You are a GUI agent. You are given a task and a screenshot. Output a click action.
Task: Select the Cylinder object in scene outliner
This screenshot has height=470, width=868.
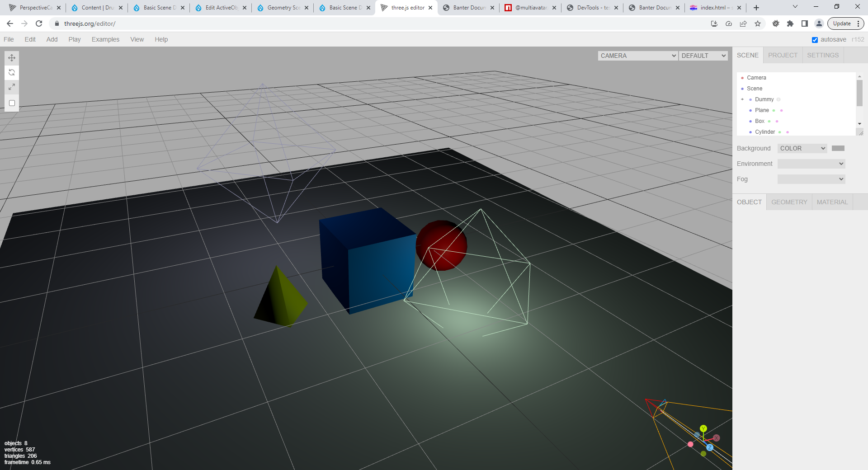point(765,132)
